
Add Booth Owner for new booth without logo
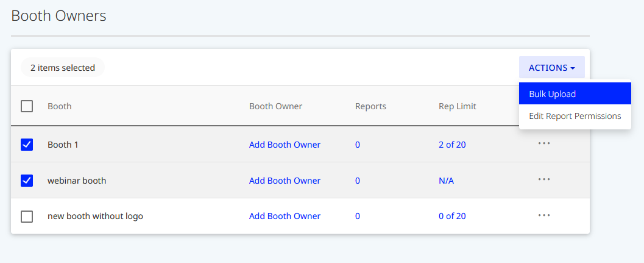(x=285, y=216)
